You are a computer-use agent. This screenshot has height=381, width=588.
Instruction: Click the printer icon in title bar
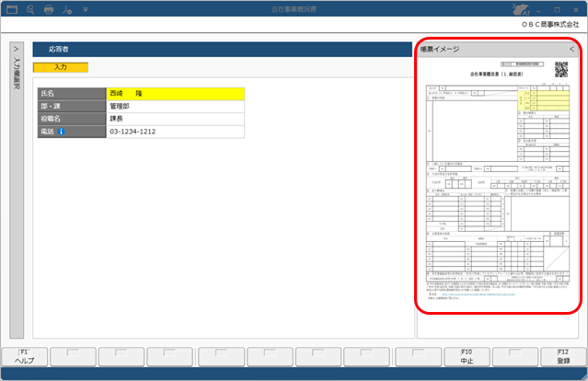point(49,9)
